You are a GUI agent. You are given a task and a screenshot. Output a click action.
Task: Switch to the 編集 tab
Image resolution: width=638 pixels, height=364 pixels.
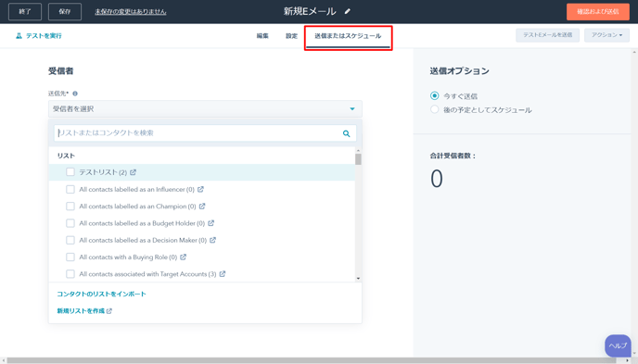coord(262,36)
